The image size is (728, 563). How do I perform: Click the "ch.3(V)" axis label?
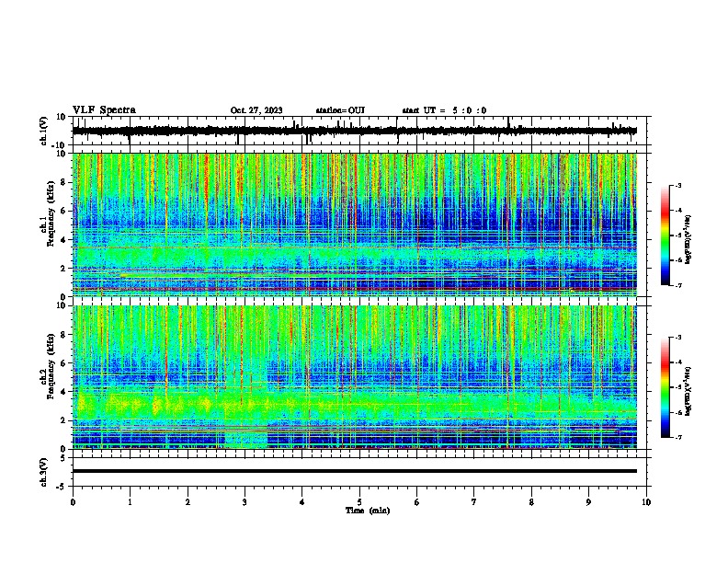click(x=43, y=472)
